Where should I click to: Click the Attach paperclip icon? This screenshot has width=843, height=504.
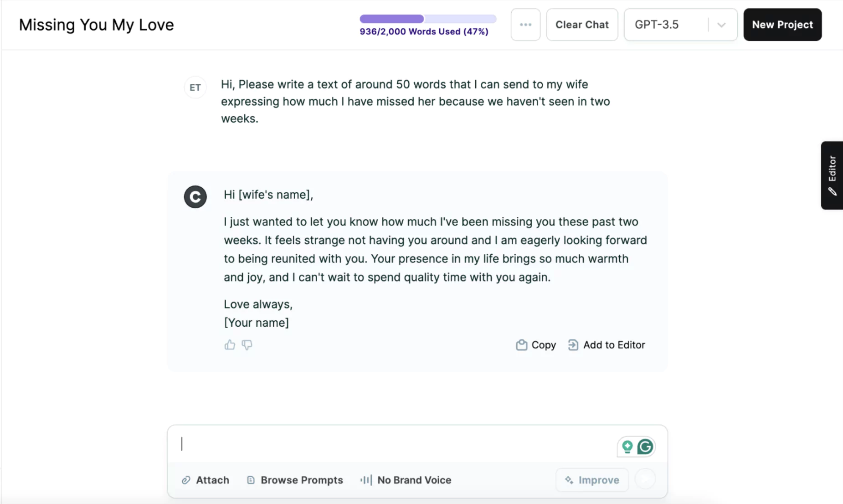[186, 480]
